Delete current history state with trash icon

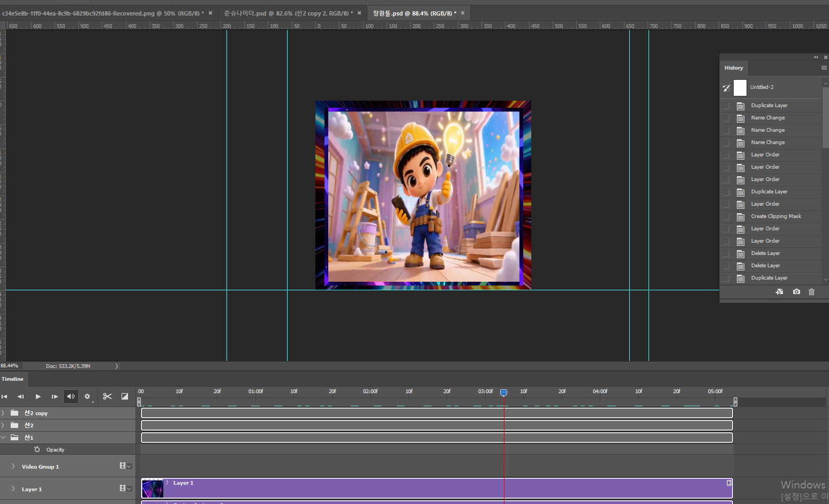(811, 291)
